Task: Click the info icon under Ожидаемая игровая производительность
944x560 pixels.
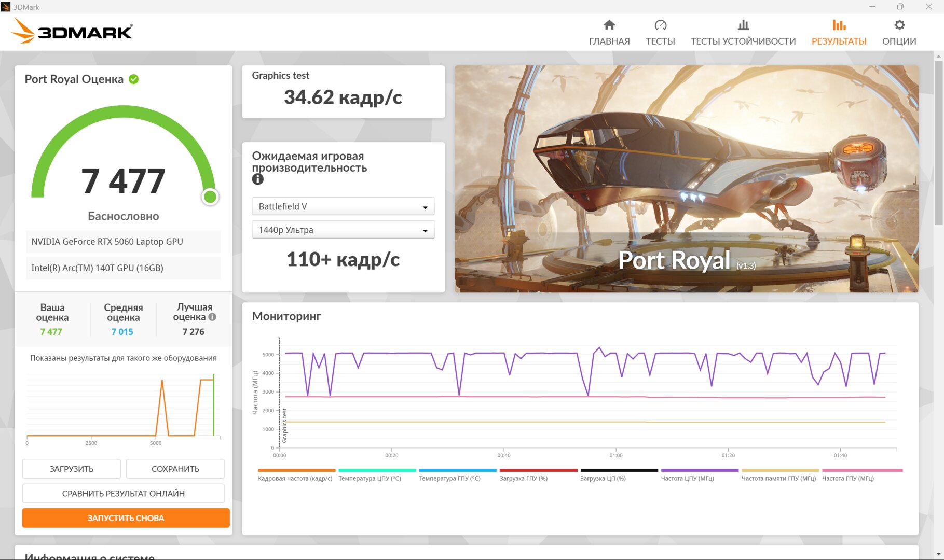Action: coord(258,179)
